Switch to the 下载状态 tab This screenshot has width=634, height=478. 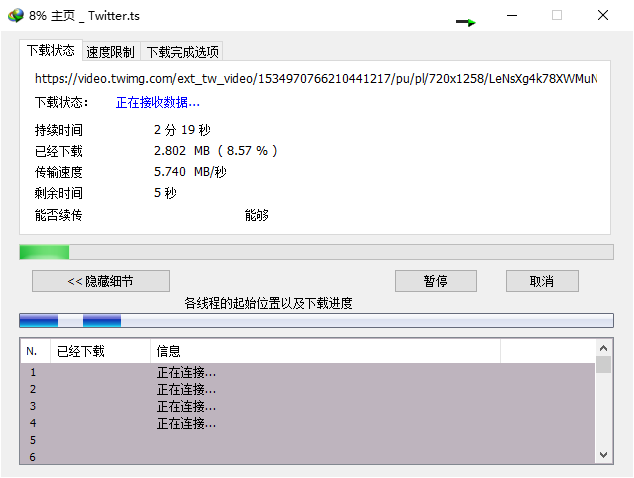coord(51,50)
